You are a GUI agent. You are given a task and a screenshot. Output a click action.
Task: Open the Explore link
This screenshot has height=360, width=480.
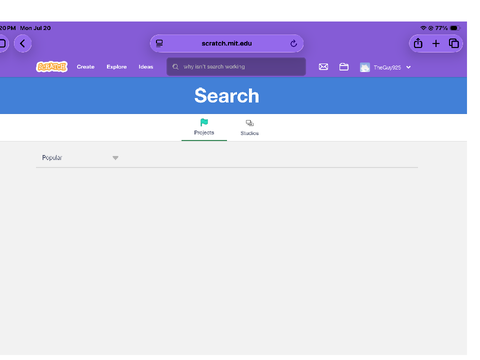point(117,67)
